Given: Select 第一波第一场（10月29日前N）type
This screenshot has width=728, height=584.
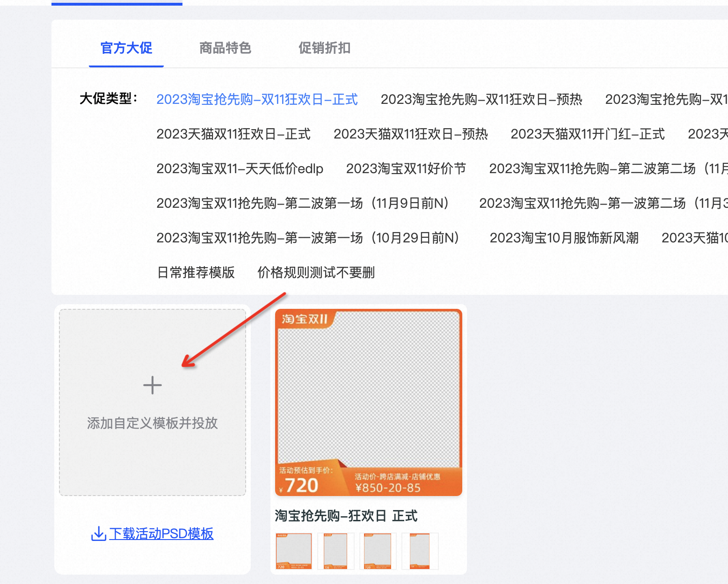Looking at the screenshot, I should pyautogui.click(x=308, y=238).
